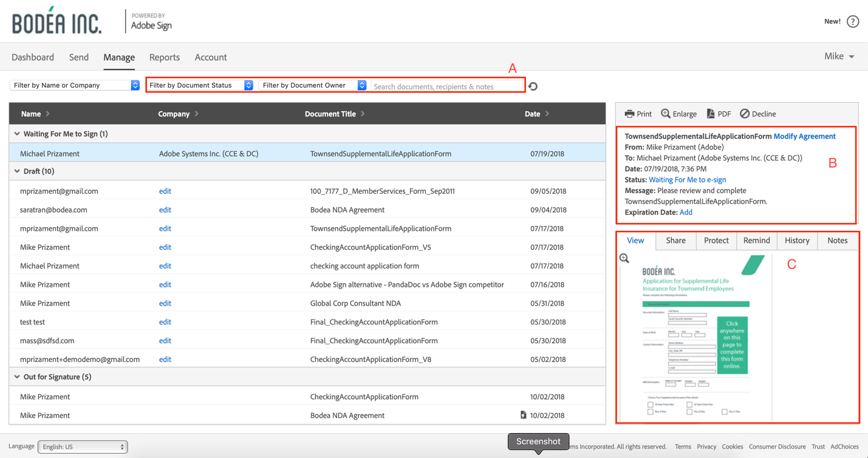Image resolution: width=868 pixels, height=458 pixels.
Task: Click the New! link in header
Action: point(832,21)
